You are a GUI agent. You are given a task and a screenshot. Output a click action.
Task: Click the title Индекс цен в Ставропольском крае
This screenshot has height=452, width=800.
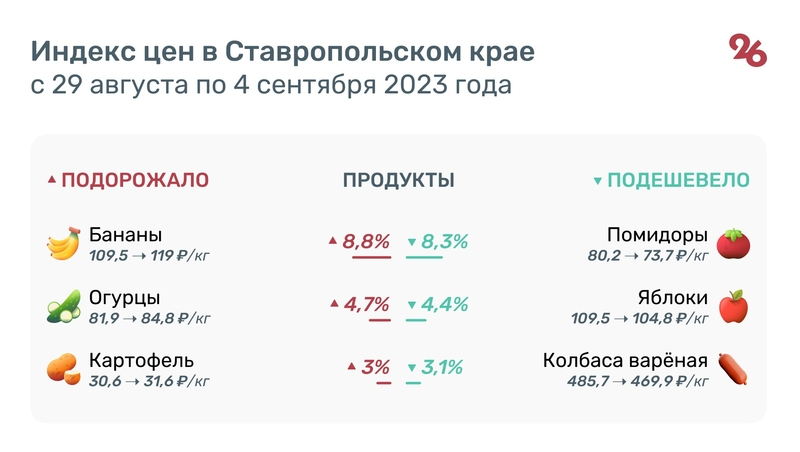282,51
